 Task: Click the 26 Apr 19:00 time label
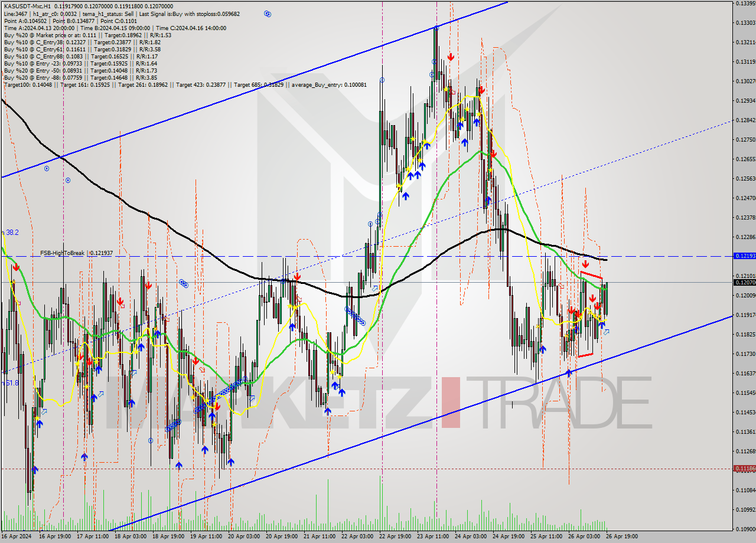point(621,537)
